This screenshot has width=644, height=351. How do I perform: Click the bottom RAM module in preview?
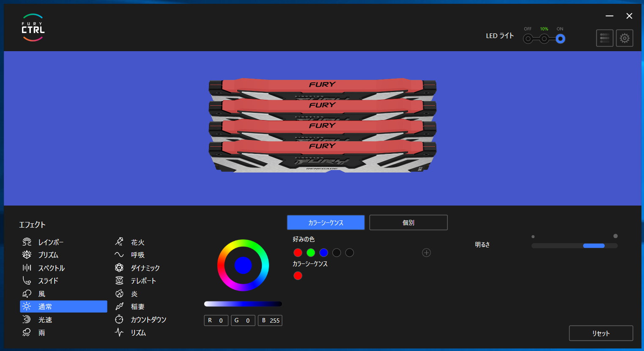click(x=323, y=156)
